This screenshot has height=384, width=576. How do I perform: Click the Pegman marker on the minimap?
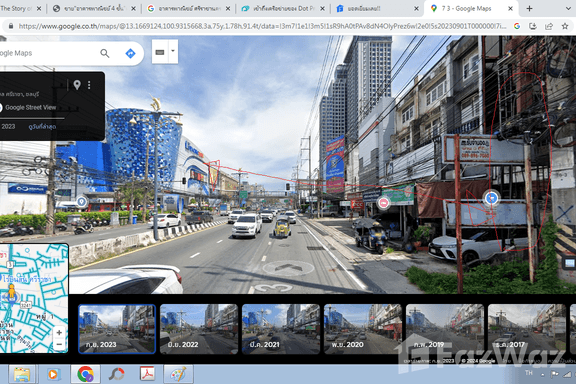[x=12, y=293]
